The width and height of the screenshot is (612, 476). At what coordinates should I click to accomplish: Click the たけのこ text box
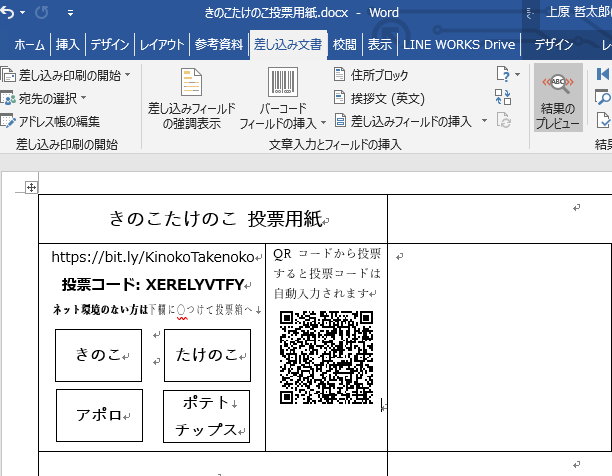pos(207,355)
